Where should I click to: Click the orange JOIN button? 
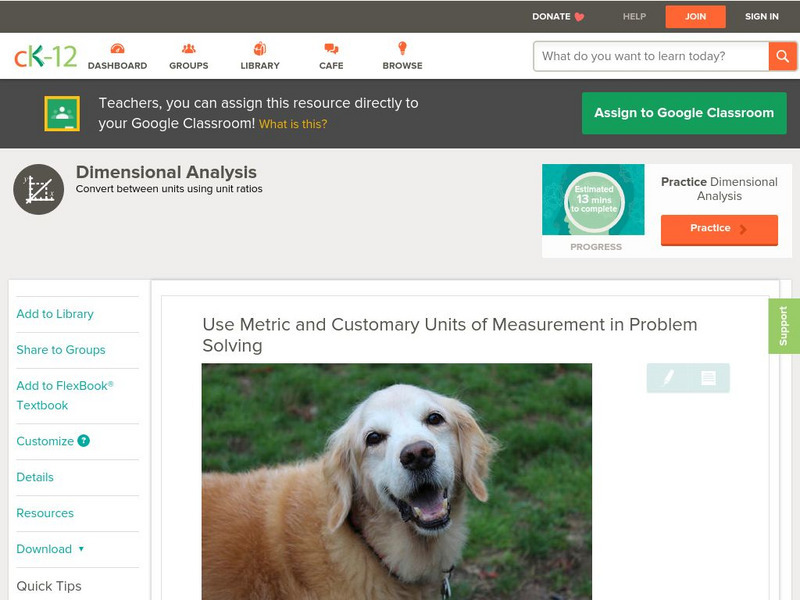point(695,17)
